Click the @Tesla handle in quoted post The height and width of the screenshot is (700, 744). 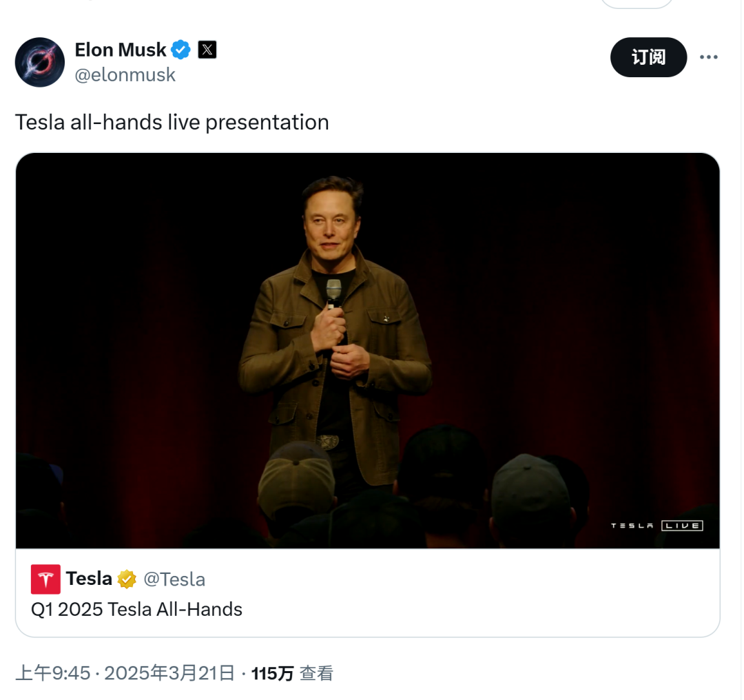click(x=174, y=579)
